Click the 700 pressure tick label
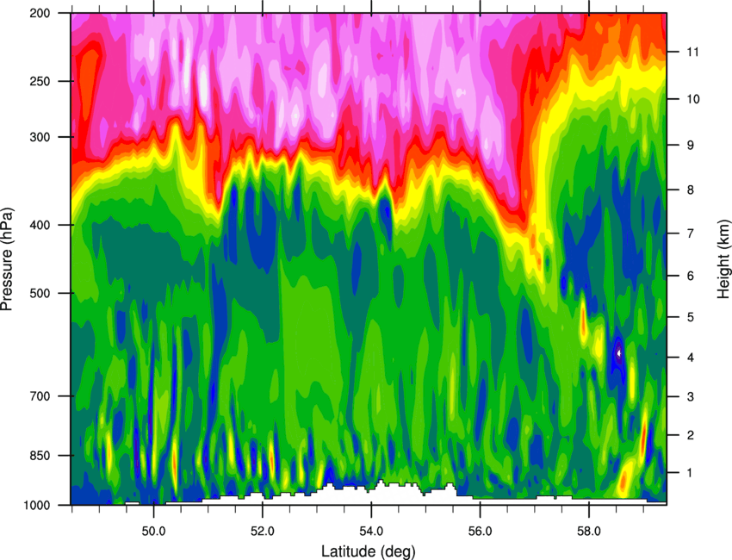The image size is (732, 560). [x=40, y=396]
